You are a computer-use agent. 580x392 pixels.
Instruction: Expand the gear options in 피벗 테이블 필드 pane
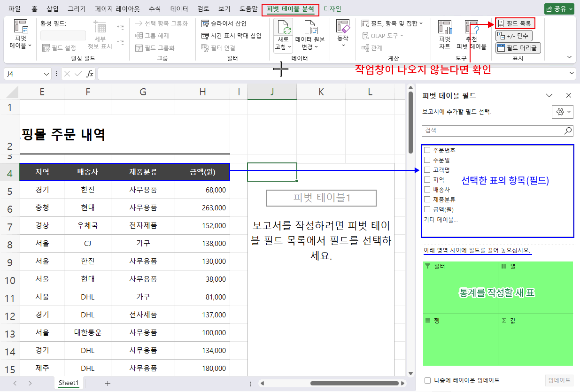[x=562, y=112]
